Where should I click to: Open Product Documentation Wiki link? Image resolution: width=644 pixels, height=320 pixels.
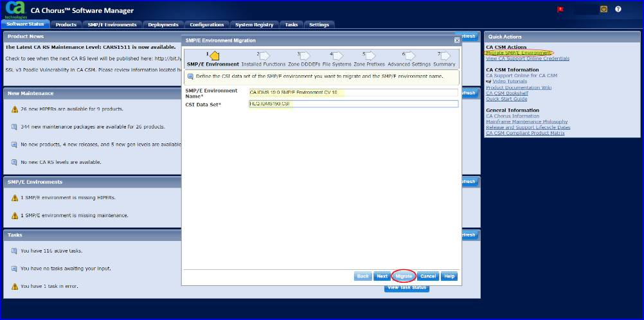[519, 87]
